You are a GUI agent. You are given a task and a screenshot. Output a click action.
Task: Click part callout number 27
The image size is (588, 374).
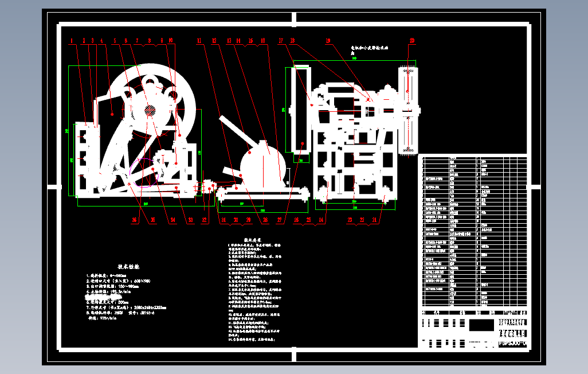point(279,220)
